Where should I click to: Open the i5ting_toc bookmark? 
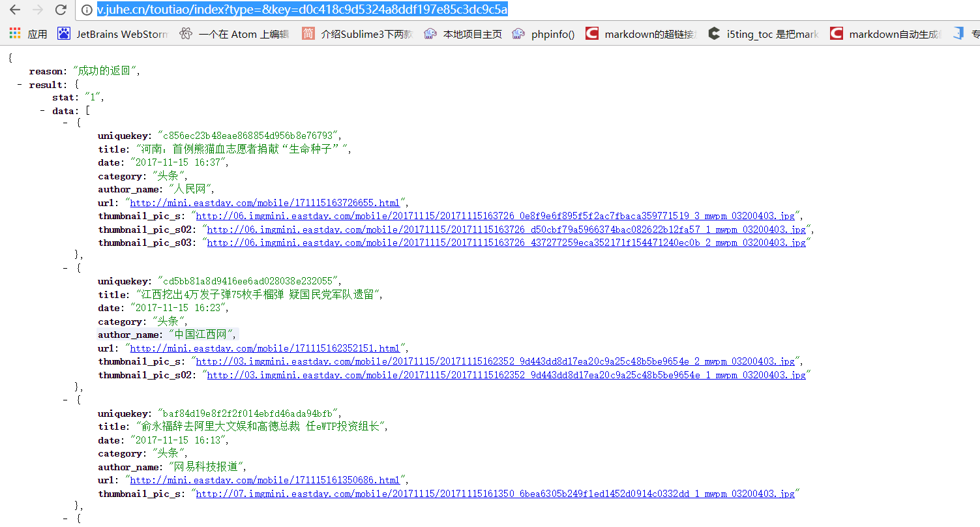pyautogui.click(x=764, y=34)
